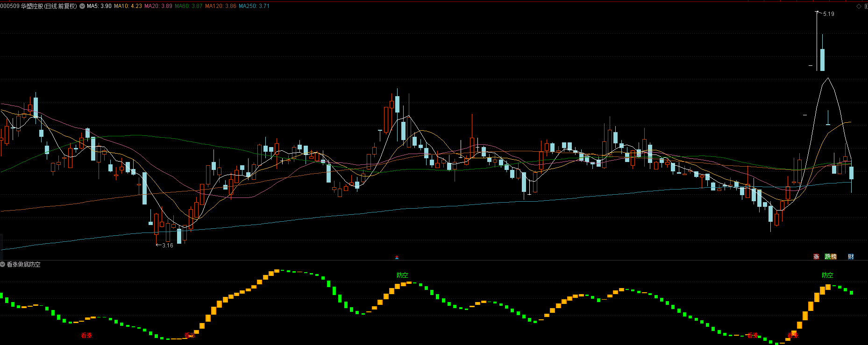Click the leftmost red 看涨 signal label

point(87,335)
